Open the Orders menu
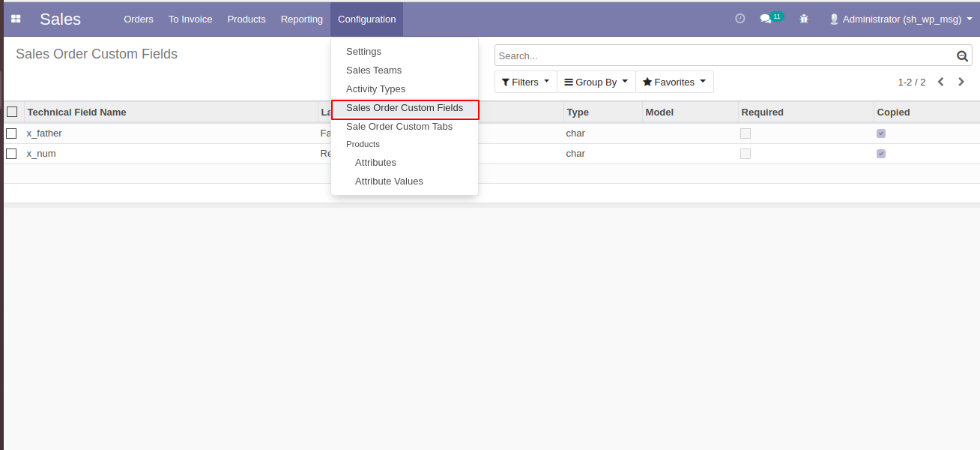 (139, 19)
